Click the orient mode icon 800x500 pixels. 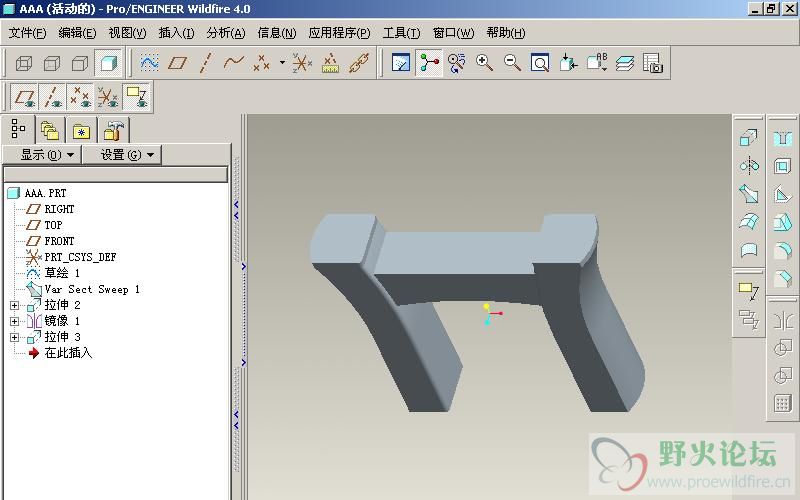pos(457,63)
